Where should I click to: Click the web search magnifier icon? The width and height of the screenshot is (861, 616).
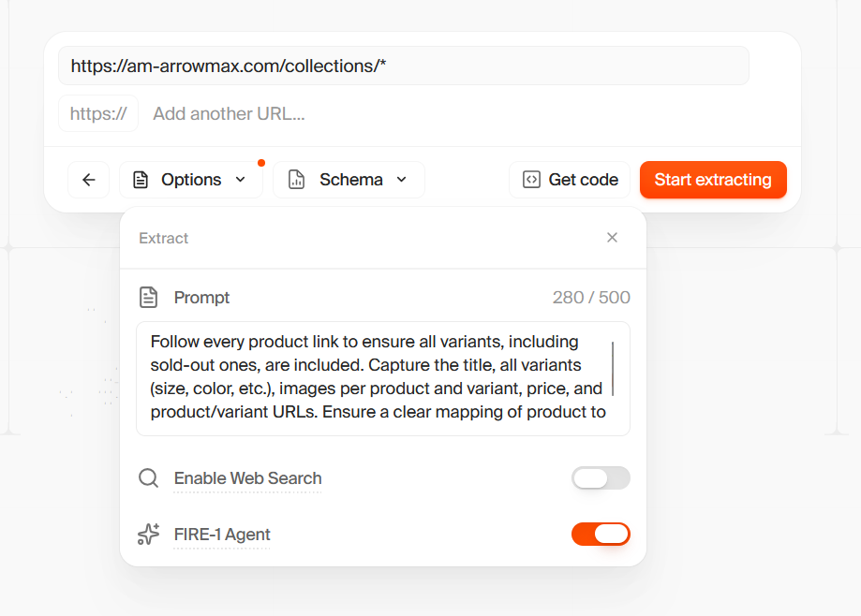tap(148, 478)
